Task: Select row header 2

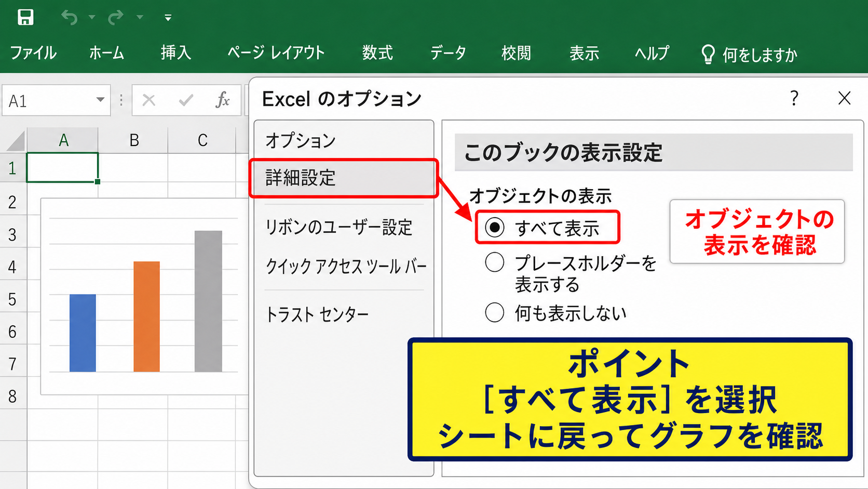Action: [13, 202]
